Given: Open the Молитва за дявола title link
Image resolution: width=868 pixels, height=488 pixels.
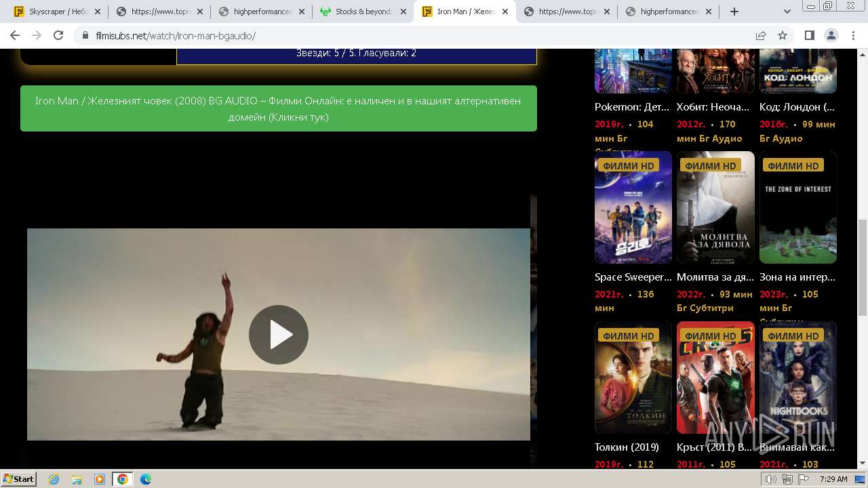Looking at the screenshot, I should coord(715,277).
